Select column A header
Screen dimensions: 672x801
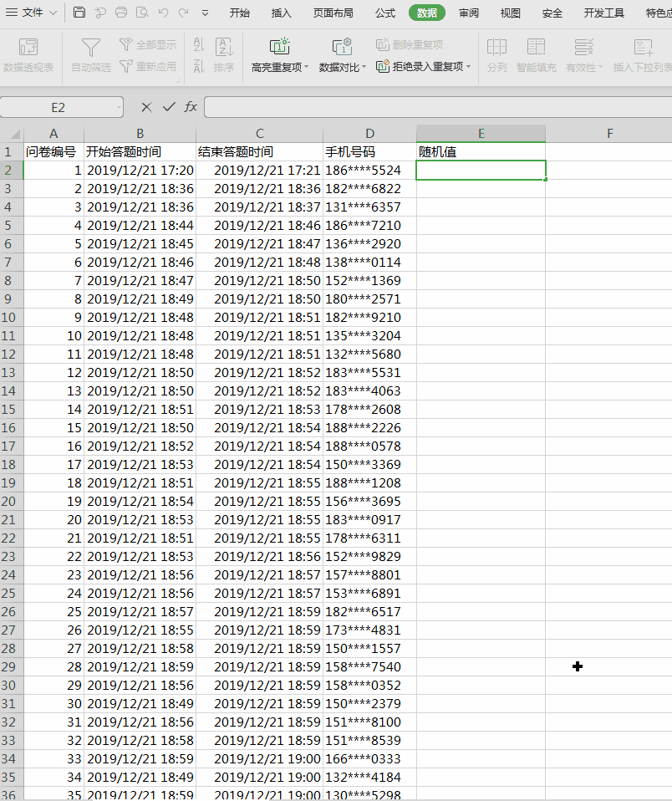click(53, 134)
